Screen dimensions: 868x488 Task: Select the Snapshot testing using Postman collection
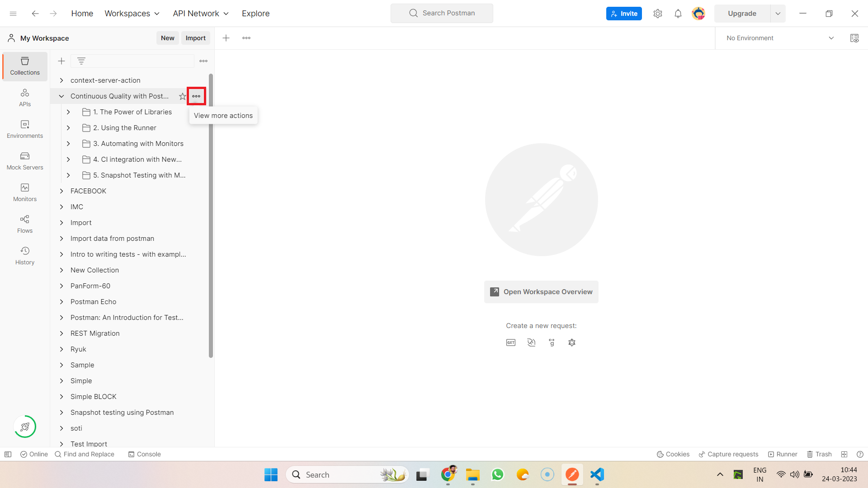coord(122,413)
